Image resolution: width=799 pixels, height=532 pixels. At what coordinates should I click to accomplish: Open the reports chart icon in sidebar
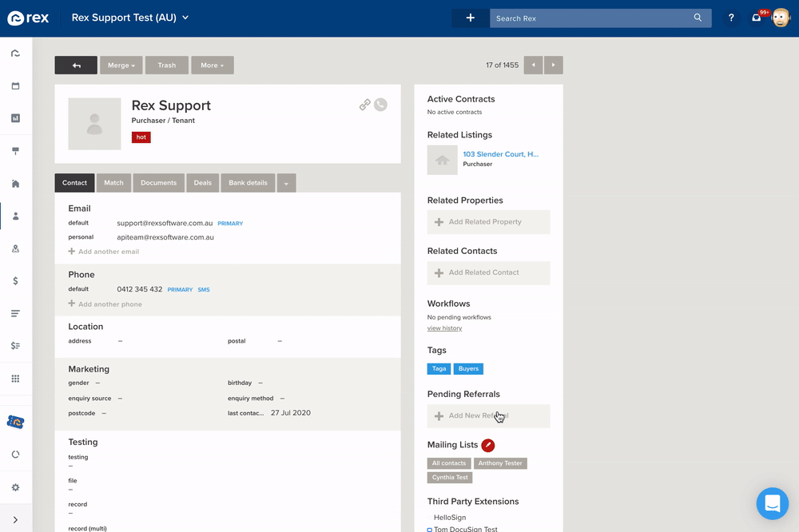click(x=15, y=118)
